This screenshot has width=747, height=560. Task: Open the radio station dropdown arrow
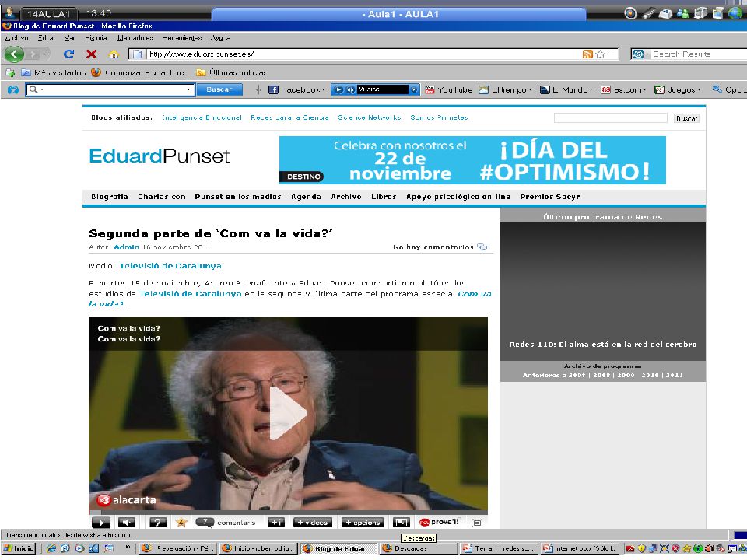414,89
